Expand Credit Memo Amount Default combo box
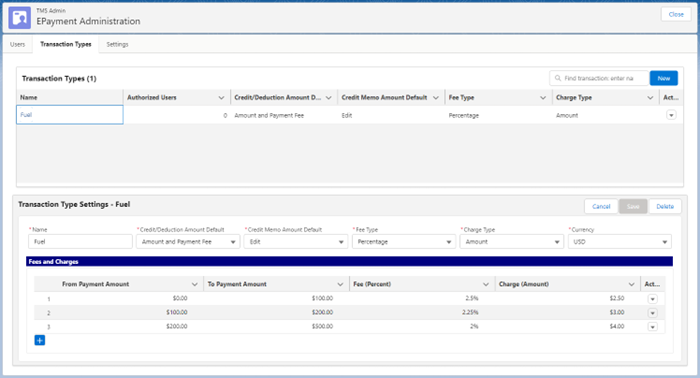The image size is (700, 378). (x=296, y=242)
